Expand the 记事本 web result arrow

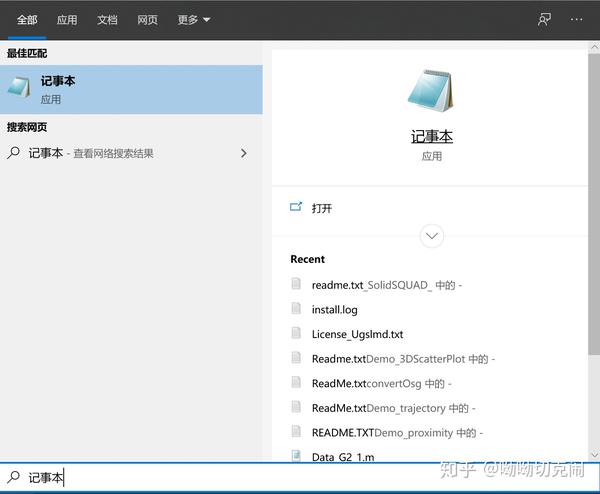click(244, 153)
